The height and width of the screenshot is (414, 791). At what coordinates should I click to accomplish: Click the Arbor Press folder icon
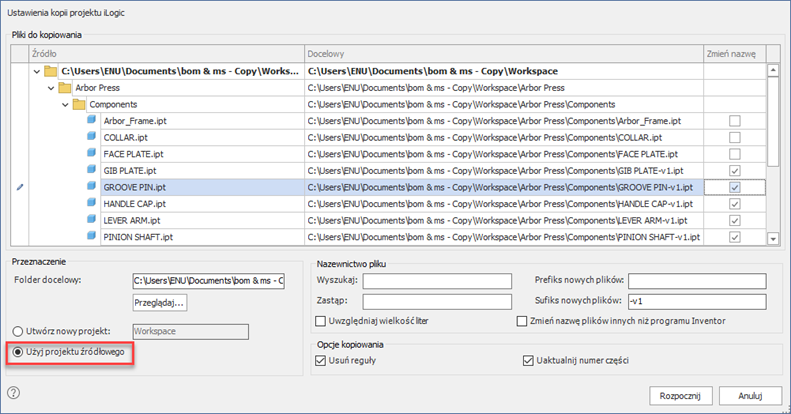click(65, 88)
